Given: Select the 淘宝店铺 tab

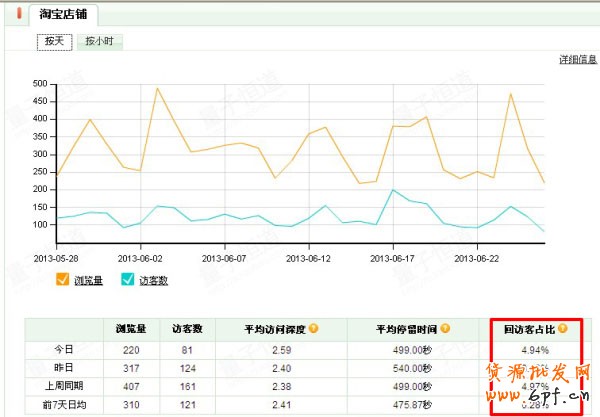Looking at the screenshot, I should 62,14.
